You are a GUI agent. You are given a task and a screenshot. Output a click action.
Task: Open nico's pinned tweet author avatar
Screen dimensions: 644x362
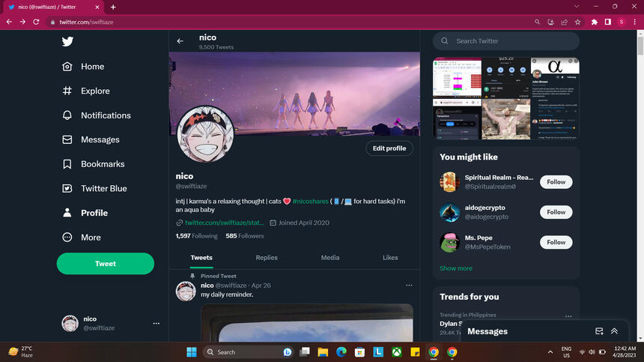pyautogui.click(x=186, y=292)
